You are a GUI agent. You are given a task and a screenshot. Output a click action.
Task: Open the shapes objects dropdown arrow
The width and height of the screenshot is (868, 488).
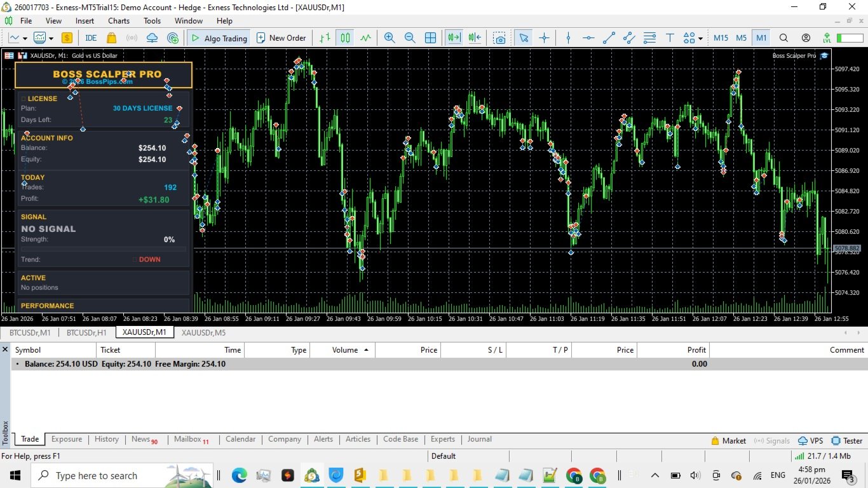pos(700,38)
